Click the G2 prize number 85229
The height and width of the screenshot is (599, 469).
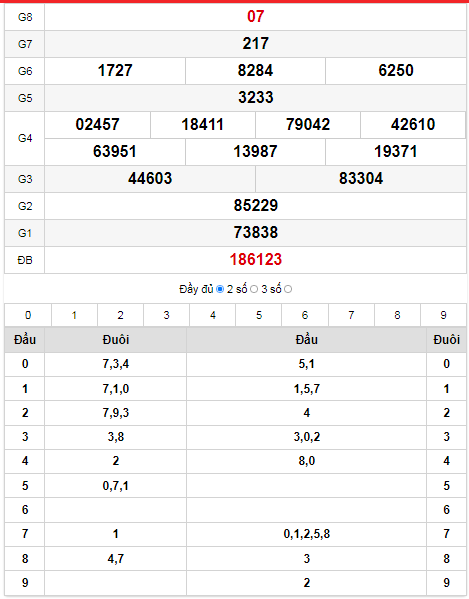point(256,206)
